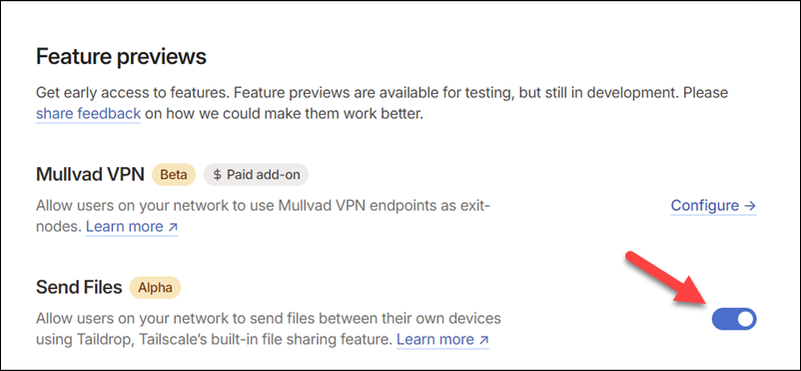Click the Feature previews heading
This screenshot has width=801, height=371.
[x=121, y=56]
